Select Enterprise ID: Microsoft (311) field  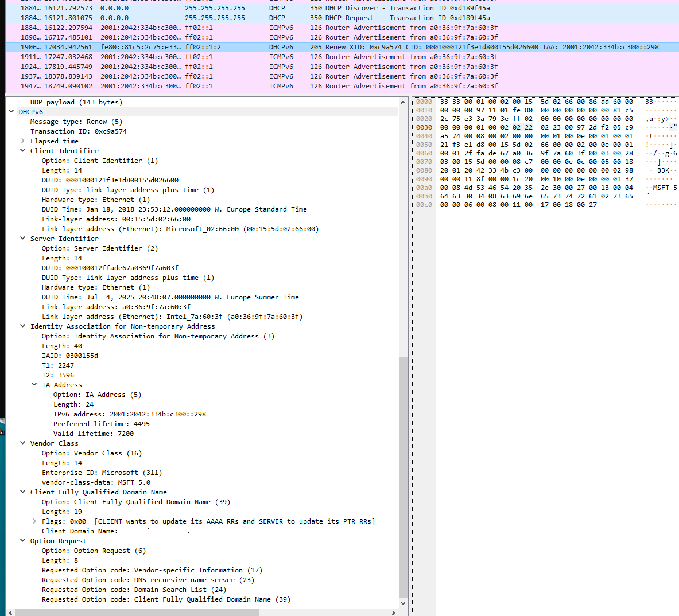click(x=102, y=473)
